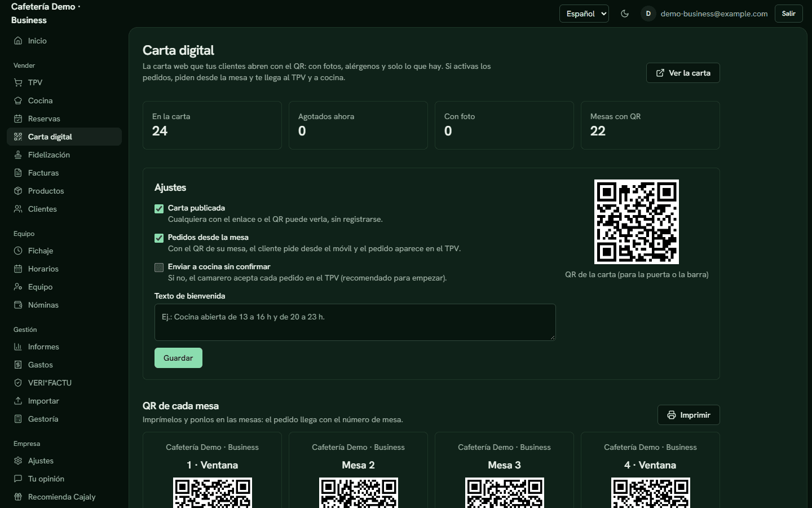Viewport: 812px width, 508px height.
Task: Open the Español language dropdown
Action: (x=584, y=14)
